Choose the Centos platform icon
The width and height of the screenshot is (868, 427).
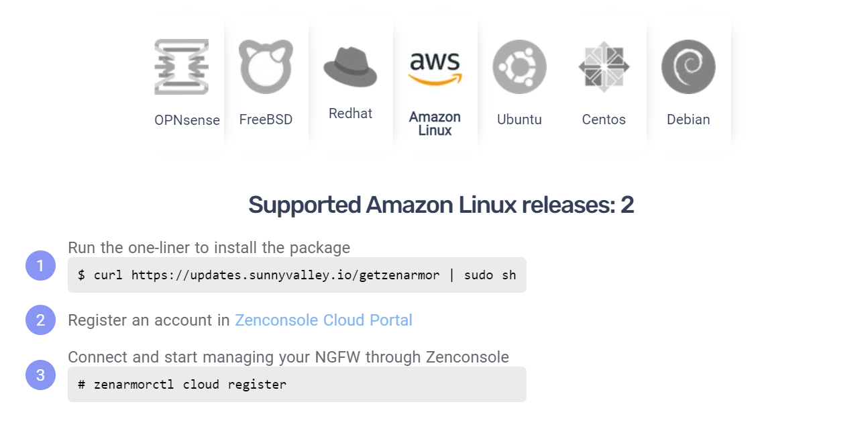(x=603, y=66)
